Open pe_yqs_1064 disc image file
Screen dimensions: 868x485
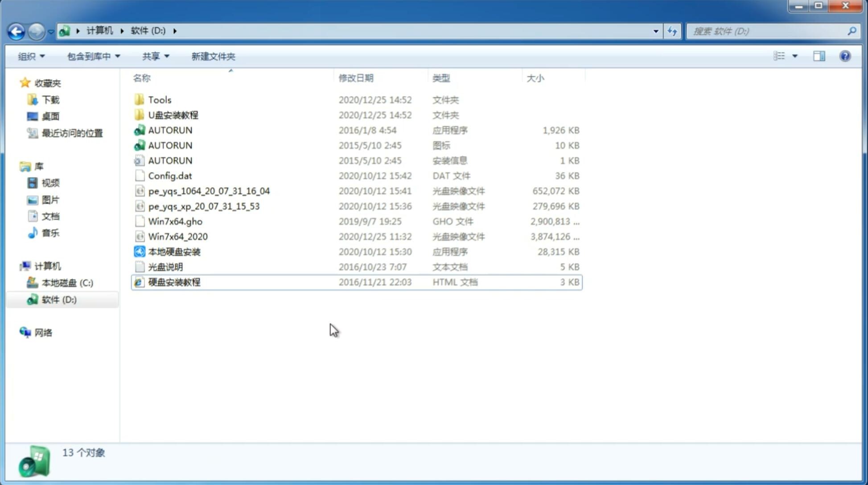(209, 191)
